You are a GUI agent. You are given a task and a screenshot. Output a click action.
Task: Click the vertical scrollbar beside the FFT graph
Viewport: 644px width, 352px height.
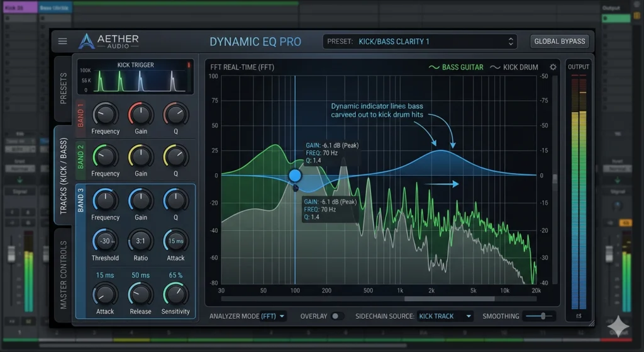click(x=555, y=179)
